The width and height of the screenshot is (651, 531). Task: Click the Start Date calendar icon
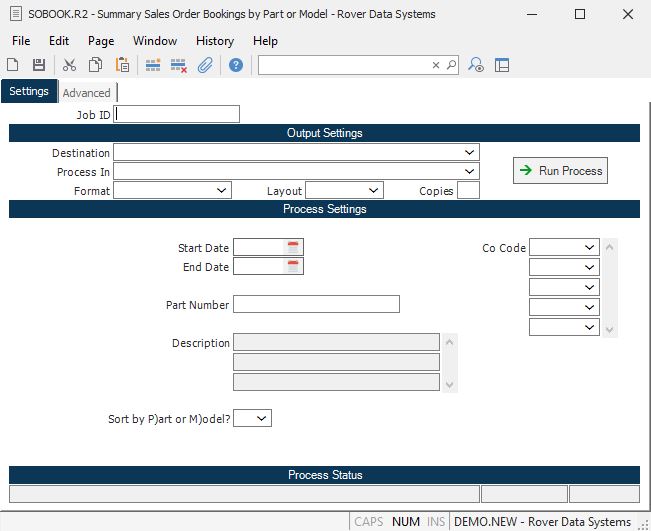point(293,247)
